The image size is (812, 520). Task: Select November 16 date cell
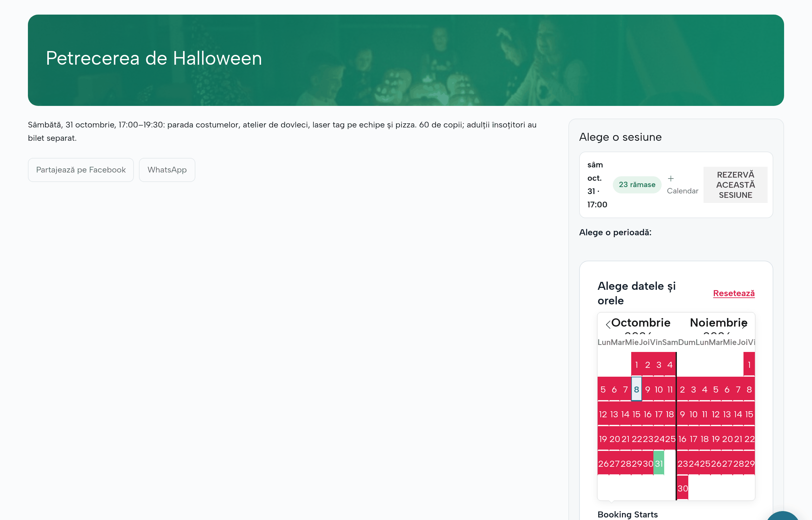click(682, 439)
